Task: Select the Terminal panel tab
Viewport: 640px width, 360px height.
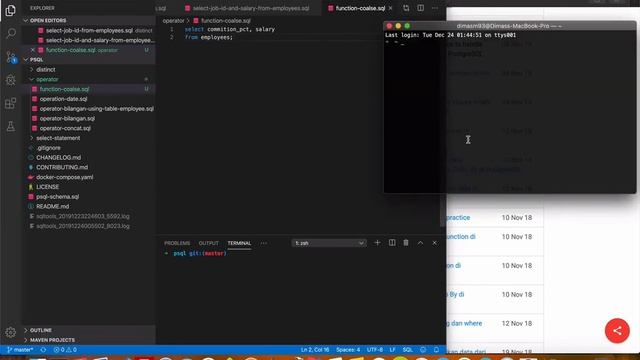Action: pos(239,243)
